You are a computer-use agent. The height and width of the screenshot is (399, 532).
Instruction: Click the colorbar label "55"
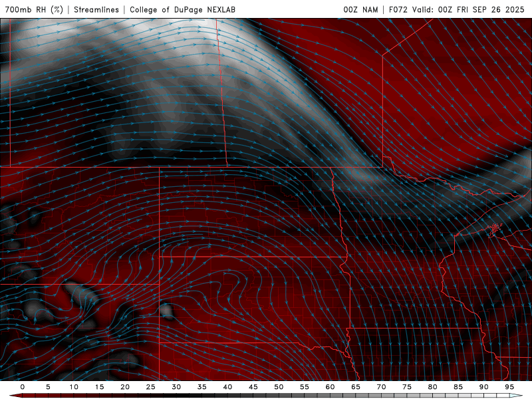pyautogui.click(x=305, y=387)
